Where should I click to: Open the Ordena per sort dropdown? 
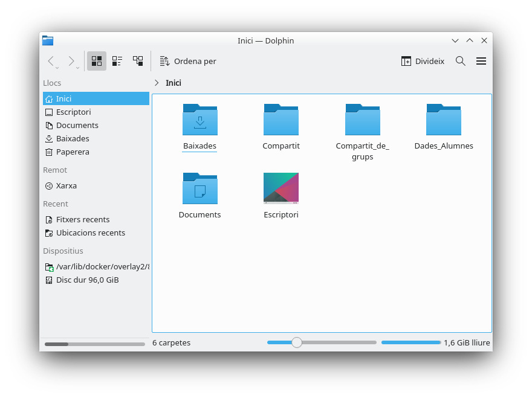point(188,61)
